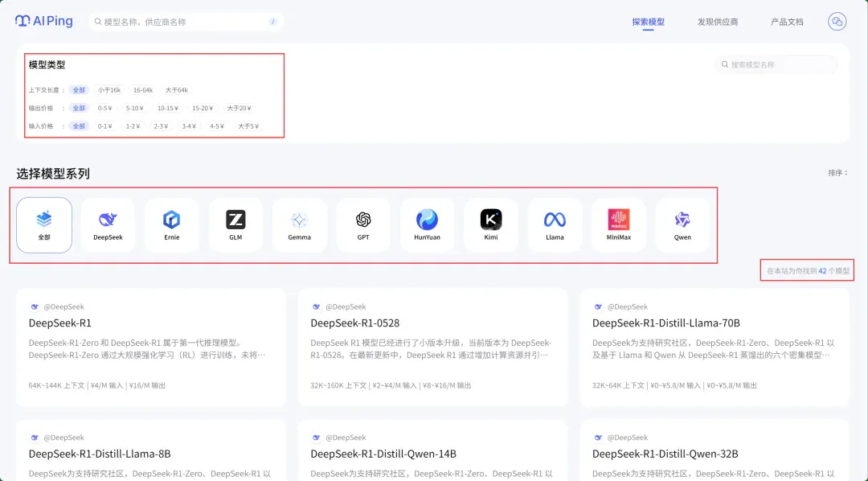The width and height of the screenshot is (868, 481).
Task: Filter context length by 小于16k
Action: [x=109, y=90]
